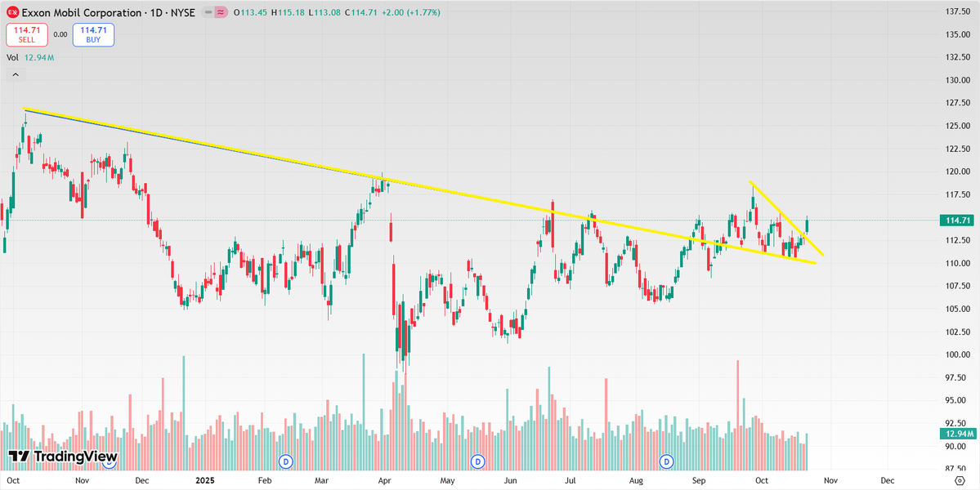This screenshot has width=980, height=490.
Task: Click the 110.00 price axis label
Action: tap(956, 264)
